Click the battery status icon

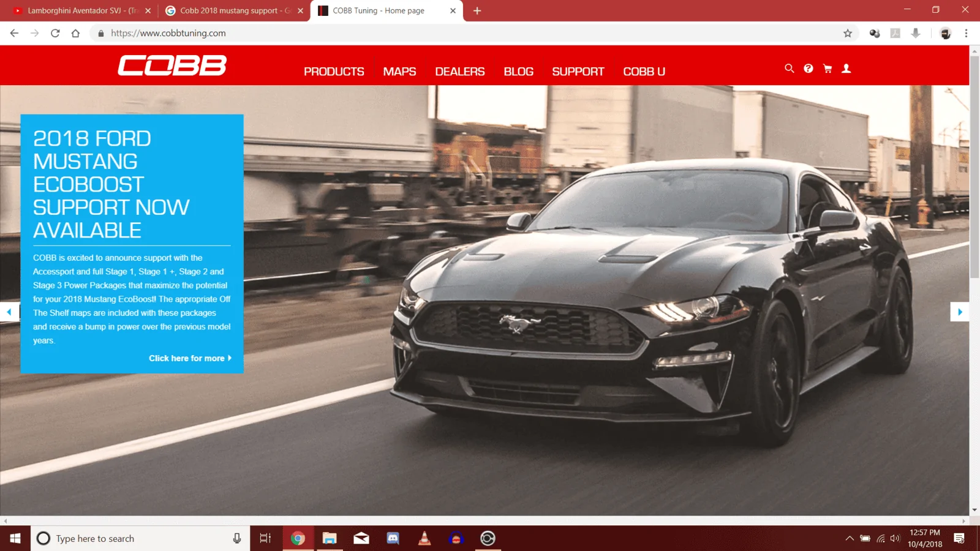coord(865,538)
